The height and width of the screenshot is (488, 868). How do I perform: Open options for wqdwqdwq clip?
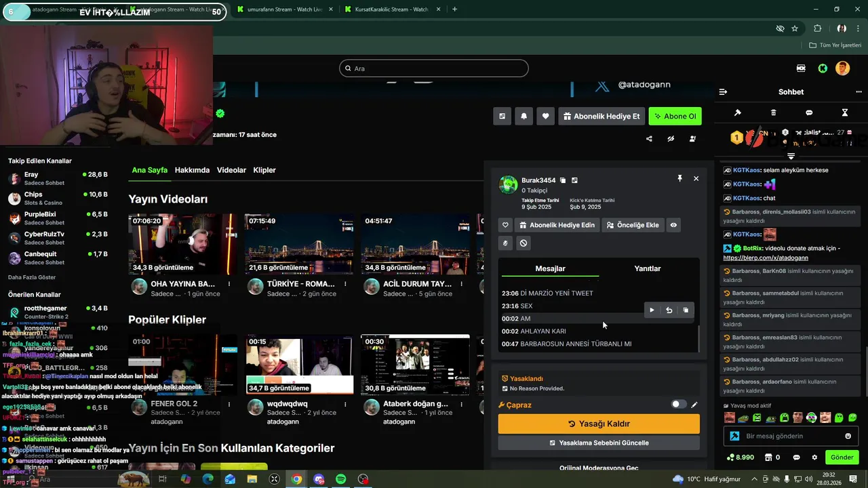(x=345, y=404)
